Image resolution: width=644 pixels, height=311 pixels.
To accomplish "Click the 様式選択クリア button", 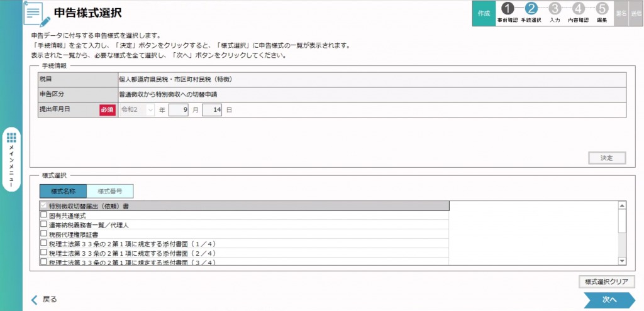I will click(607, 281).
